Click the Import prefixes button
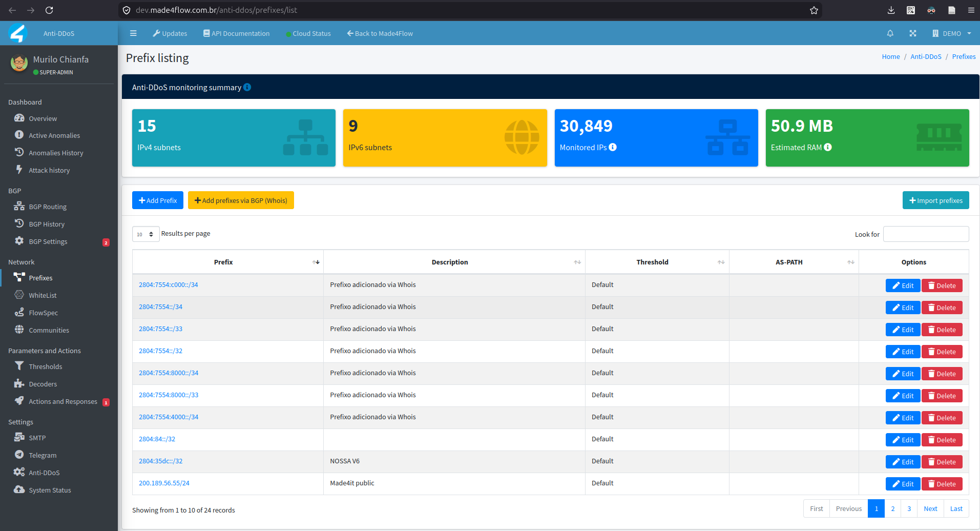Screen dimensions: 980x531 tap(936, 200)
